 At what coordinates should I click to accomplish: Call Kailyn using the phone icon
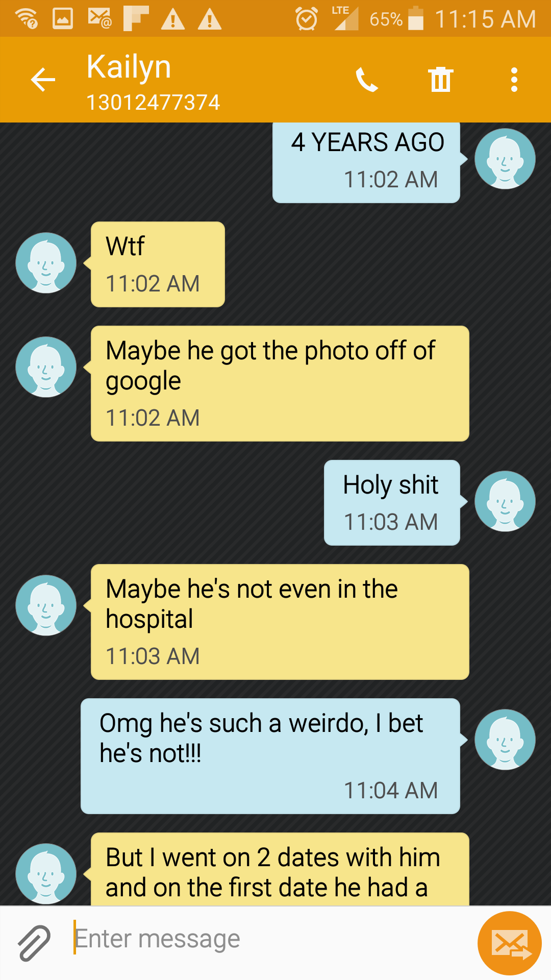(x=367, y=80)
